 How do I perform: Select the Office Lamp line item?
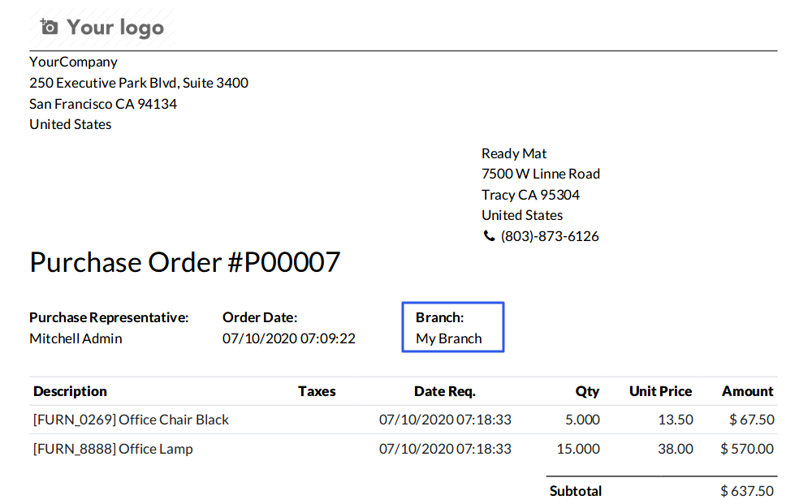(113, 449)
